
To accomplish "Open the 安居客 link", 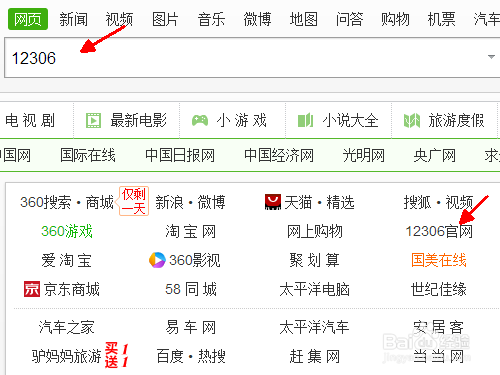I will (439, 327).
